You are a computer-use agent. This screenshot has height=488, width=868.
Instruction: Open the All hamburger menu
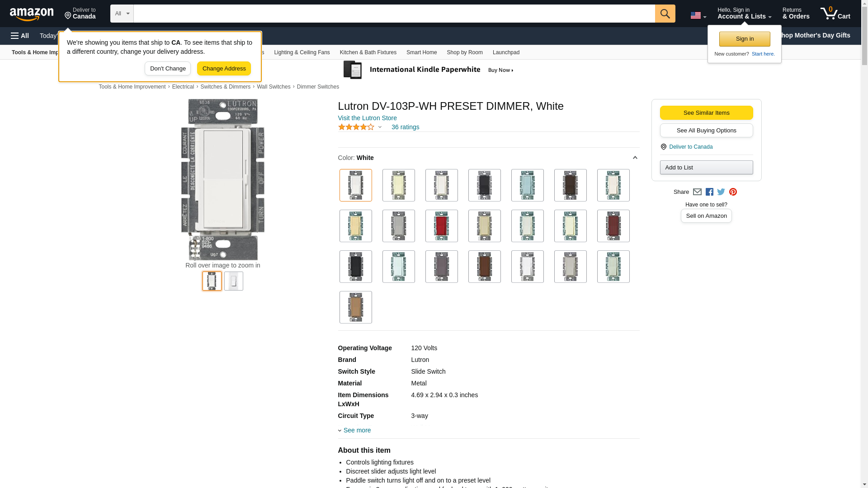(x=20, y=36)
